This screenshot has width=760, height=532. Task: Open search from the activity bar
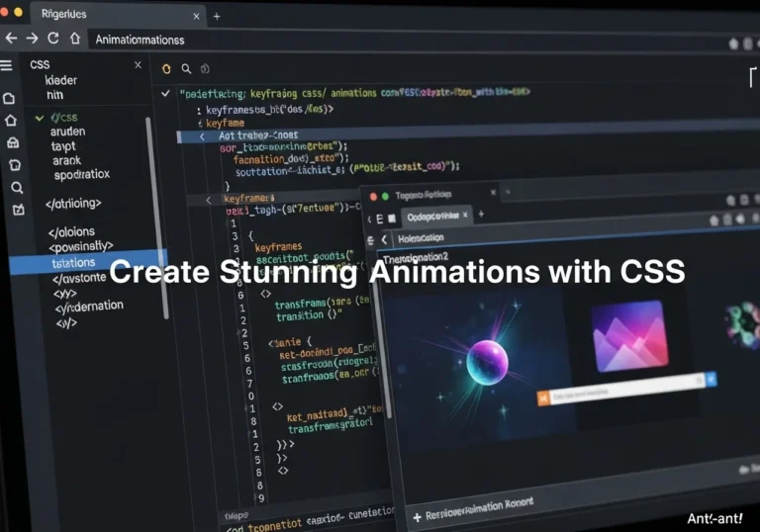click(x=17, y=188)
